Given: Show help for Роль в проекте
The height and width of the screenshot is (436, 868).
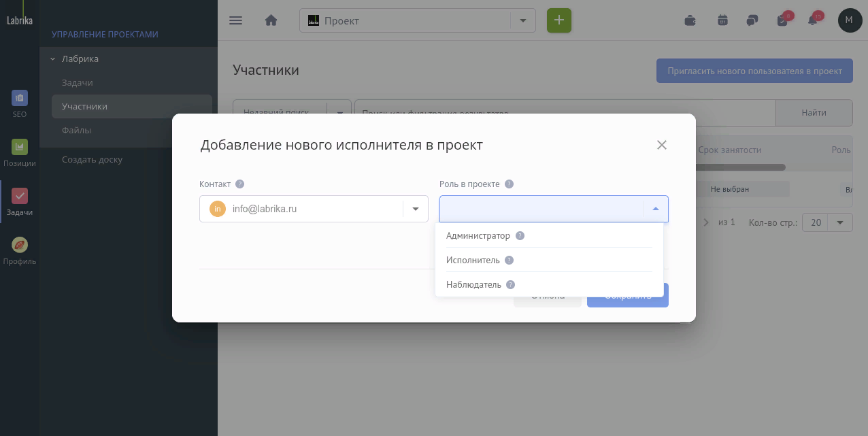Looking at the screenshot, I should 509,184.
